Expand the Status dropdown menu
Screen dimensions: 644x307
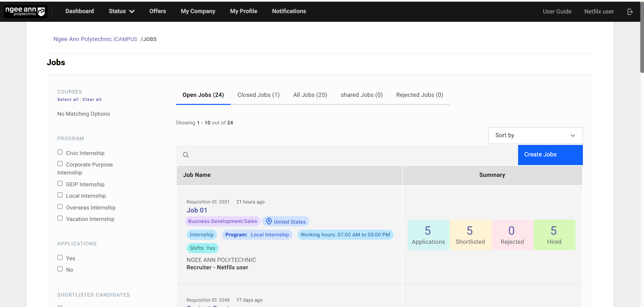pyautogui.click(x=121, y=11)
